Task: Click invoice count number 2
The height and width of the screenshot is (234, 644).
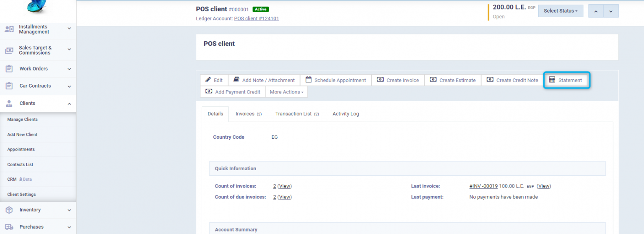Action: pos(275,186)
